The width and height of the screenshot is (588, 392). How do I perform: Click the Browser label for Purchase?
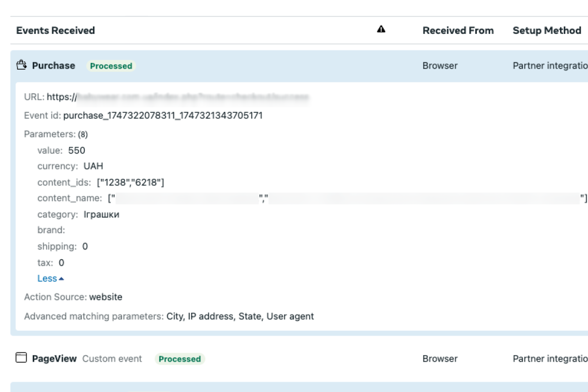(x=440, y=66)
